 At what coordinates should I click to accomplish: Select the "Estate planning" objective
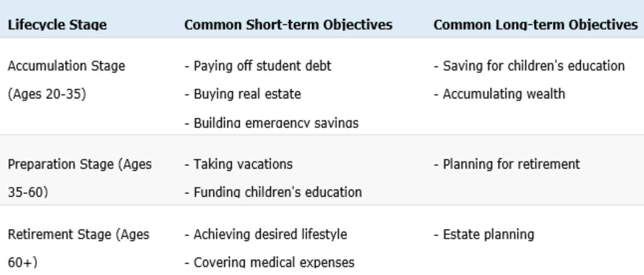pyautogui.click(x=488, y=234)
